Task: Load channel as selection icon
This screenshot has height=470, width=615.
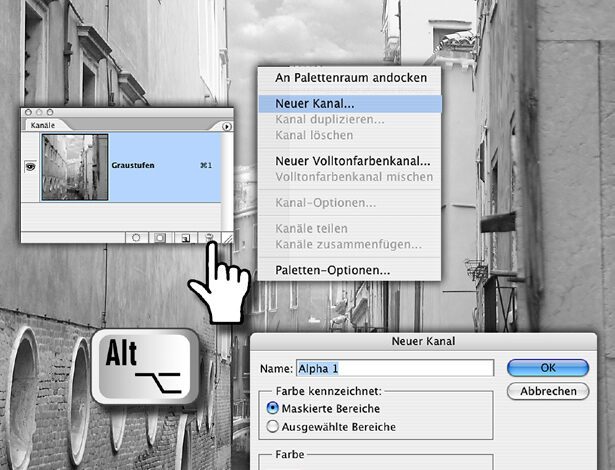Action: (136, 238)
